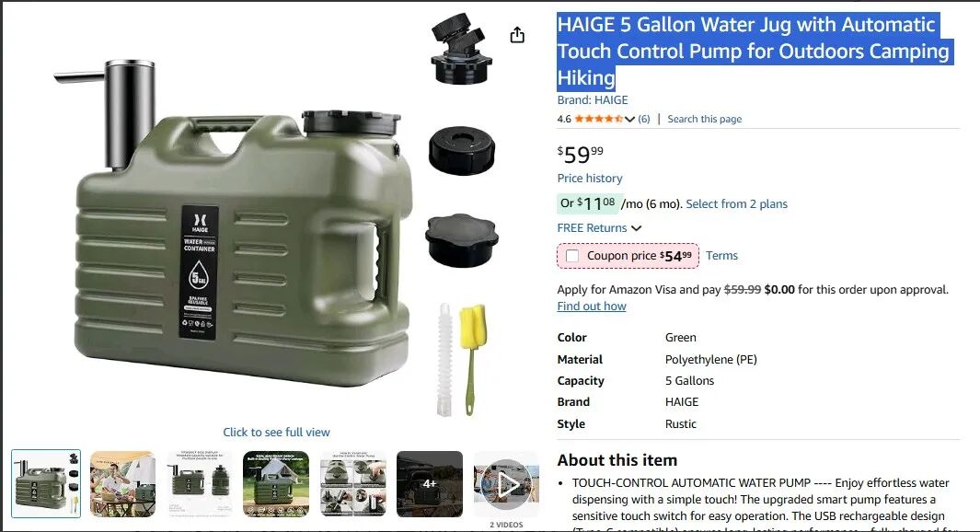The width and height of the screenshot is (980, 532).
Task: Open the star rating chevron popup
Action: click(x=629, y=119)
